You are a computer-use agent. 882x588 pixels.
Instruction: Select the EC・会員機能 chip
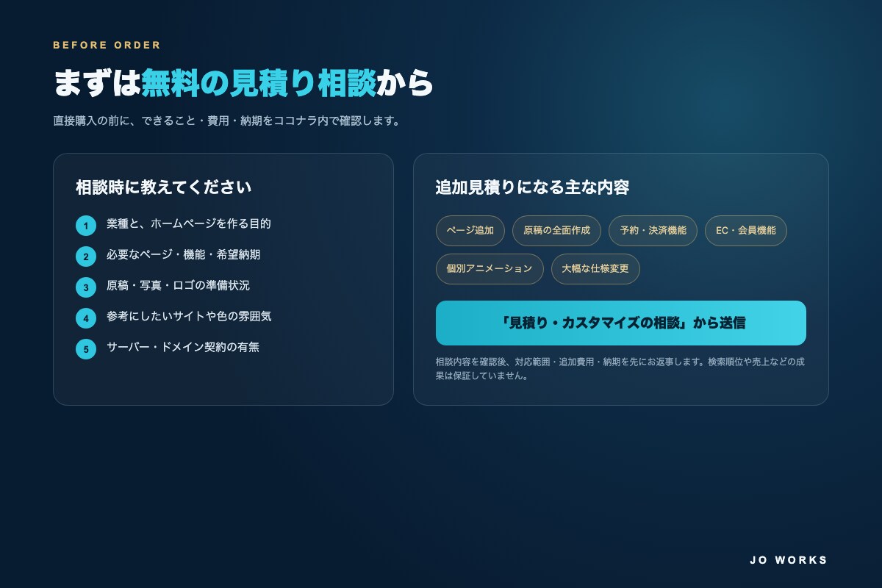pos(746,231)
